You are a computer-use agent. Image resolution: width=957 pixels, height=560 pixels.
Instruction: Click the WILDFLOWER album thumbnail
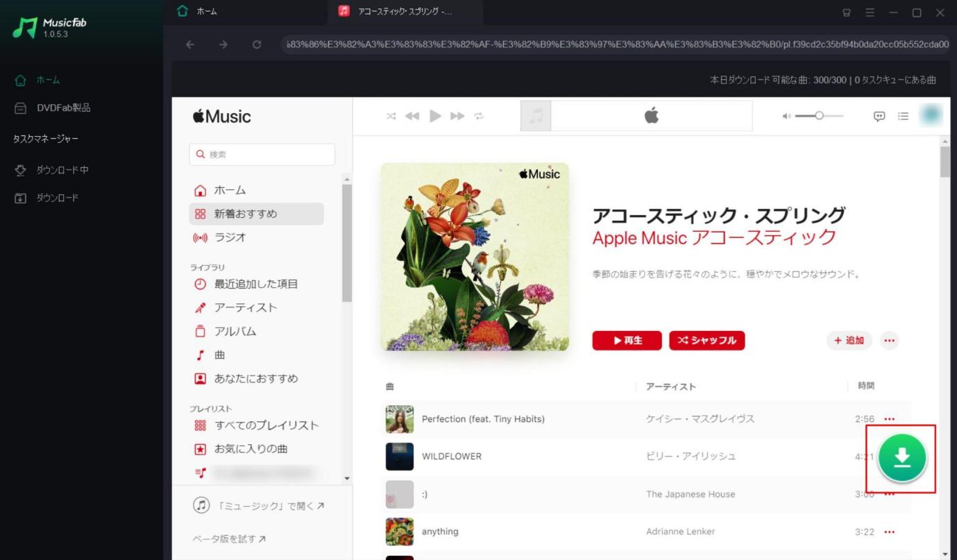coord(400,457)
